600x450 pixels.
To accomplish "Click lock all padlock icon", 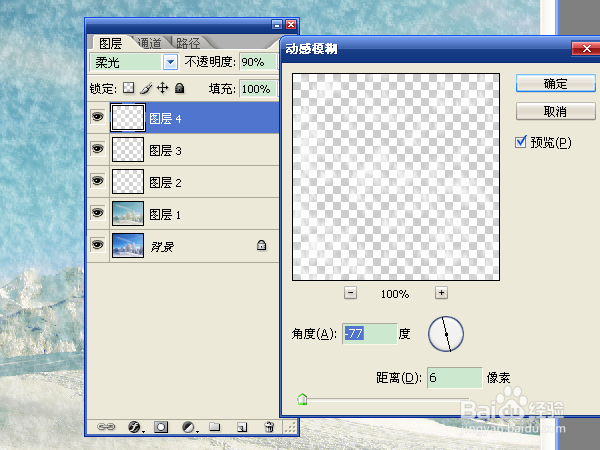I will coord(179,88).
